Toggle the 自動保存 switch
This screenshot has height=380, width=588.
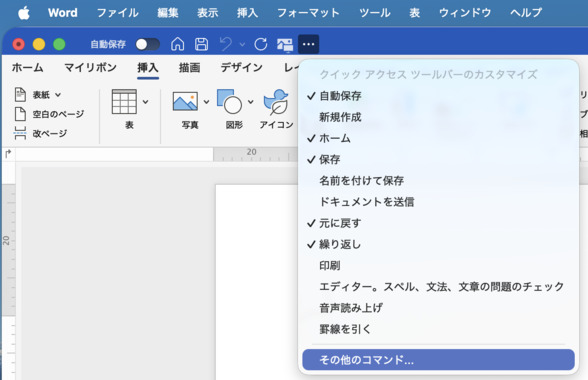148,44
